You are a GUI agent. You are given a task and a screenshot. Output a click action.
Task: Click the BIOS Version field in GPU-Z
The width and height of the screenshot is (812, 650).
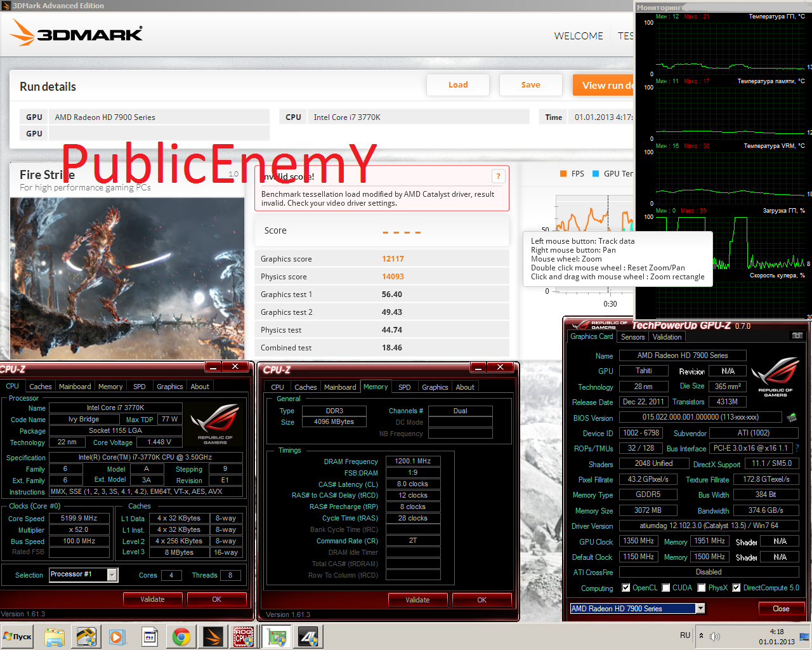700,417
